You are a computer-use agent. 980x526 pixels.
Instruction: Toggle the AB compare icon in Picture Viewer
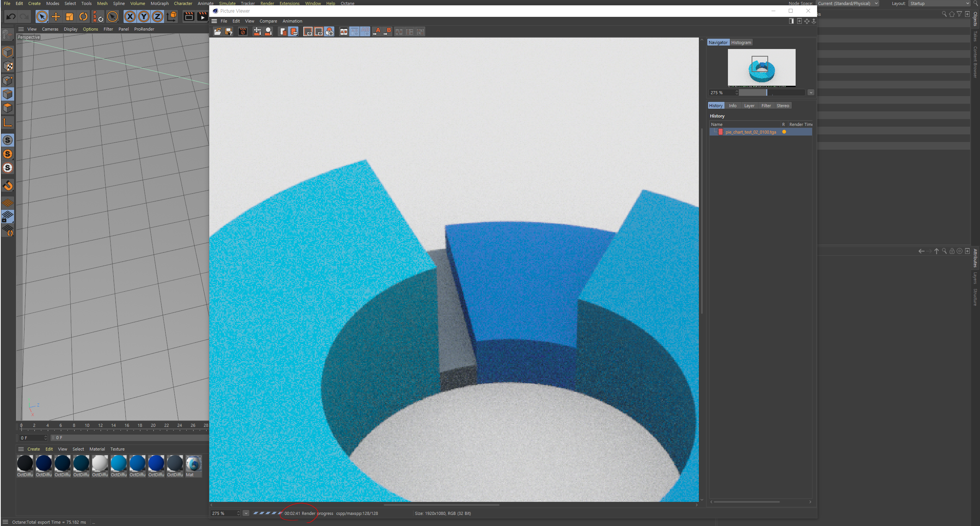point(344,32)
